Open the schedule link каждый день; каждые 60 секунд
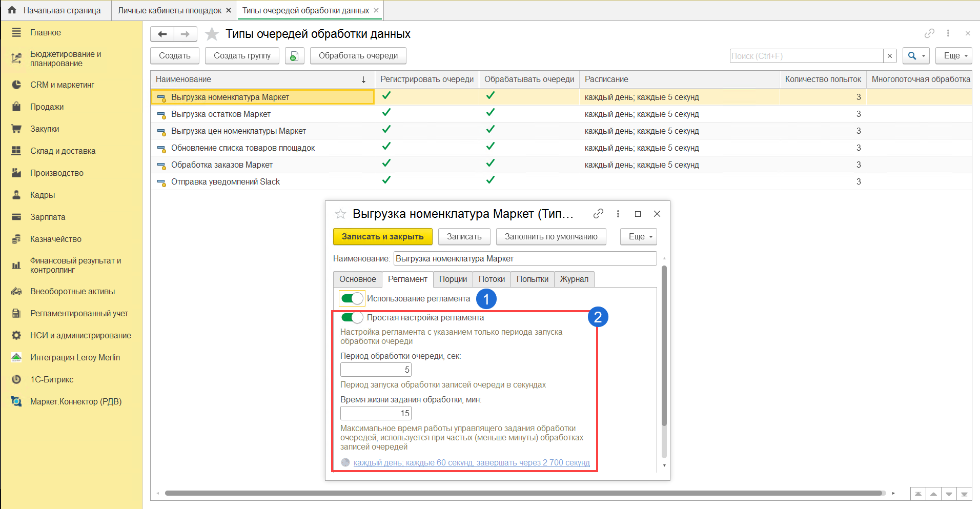This screenshot has width=980, height=509. click(x=472, y=462)
